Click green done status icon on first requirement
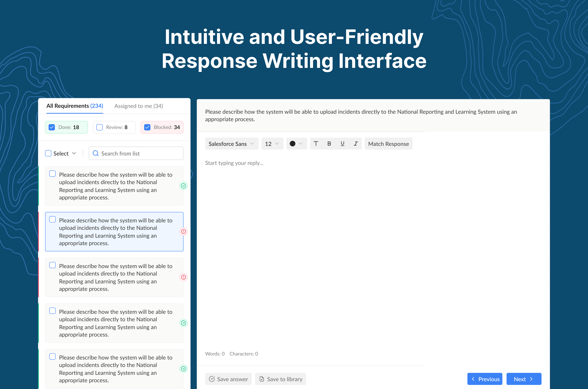 tap(183, 186)
